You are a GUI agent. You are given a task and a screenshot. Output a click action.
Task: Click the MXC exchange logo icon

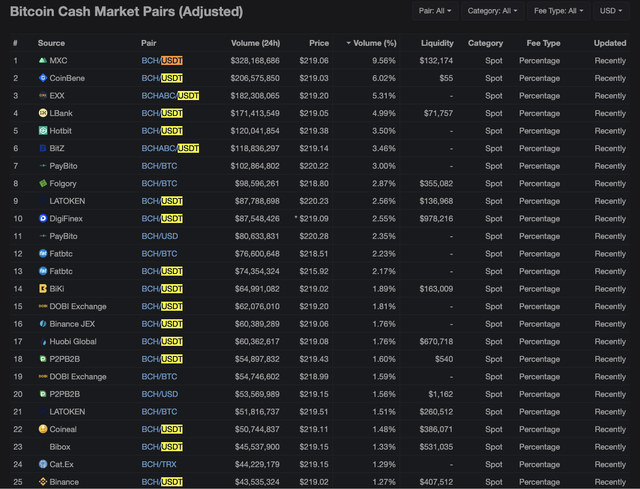pos(42,60)
